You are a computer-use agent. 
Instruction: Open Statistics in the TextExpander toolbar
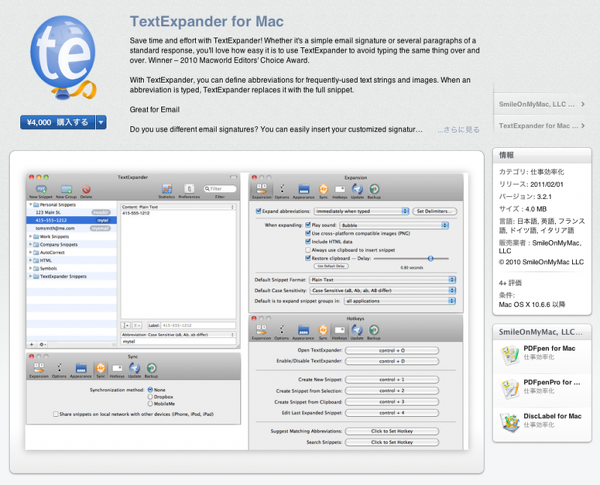click(x=167, y=189)
